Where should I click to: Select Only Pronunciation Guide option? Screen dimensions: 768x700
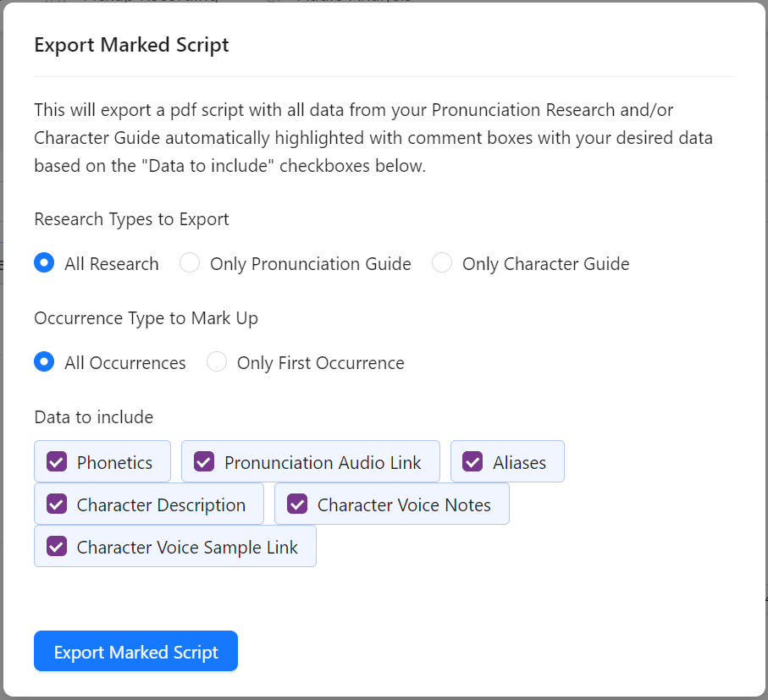pyautogui.click(x=190, y=263)
